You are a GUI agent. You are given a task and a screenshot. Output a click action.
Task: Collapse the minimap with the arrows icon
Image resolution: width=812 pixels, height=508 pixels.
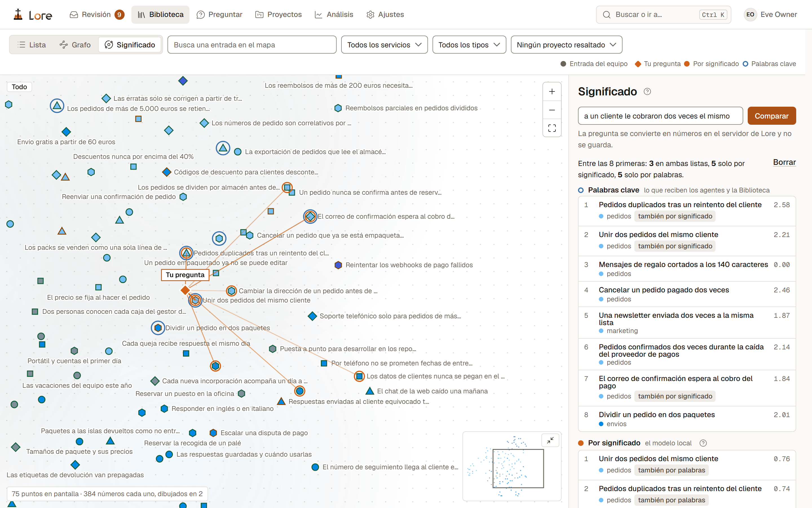pyautogui.click(x=550, y=440)
